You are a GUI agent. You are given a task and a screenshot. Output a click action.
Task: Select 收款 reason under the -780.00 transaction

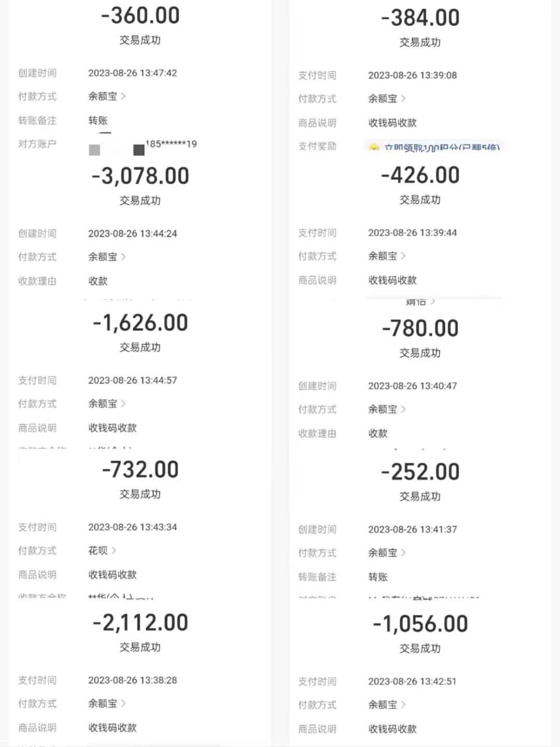tap(378, 433)
